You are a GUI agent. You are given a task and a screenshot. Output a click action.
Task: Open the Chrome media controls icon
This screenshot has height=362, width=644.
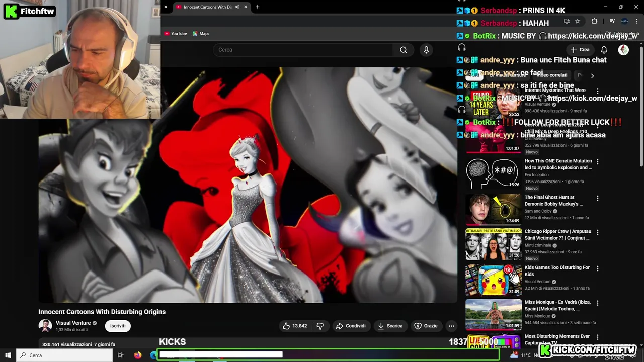[x=612, y=21]
